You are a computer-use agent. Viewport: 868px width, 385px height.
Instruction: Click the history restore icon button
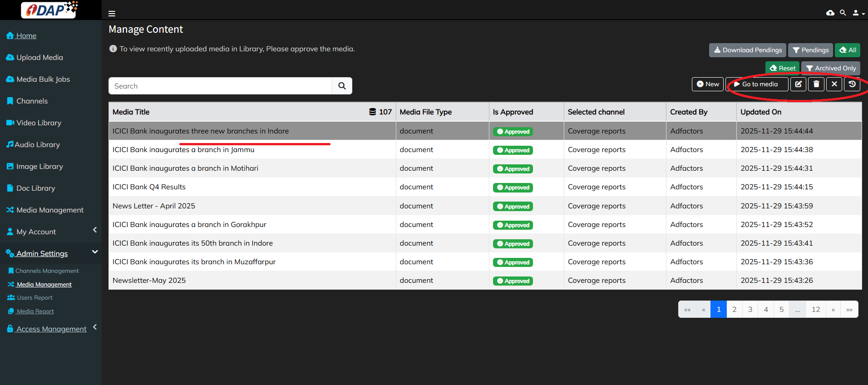852,84
